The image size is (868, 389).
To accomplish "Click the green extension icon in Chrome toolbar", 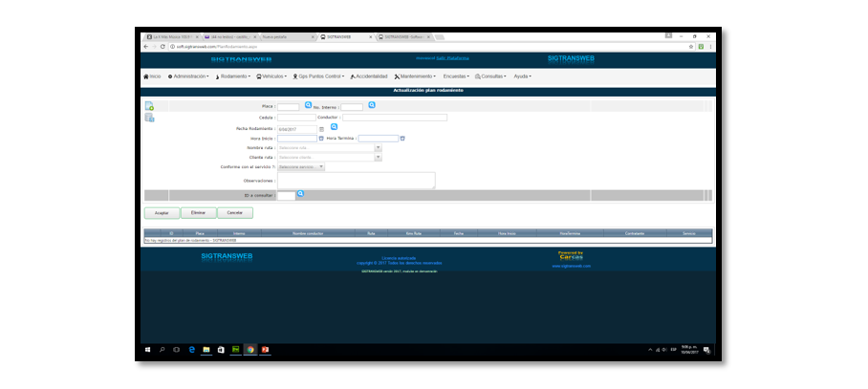I will (701, 47).
